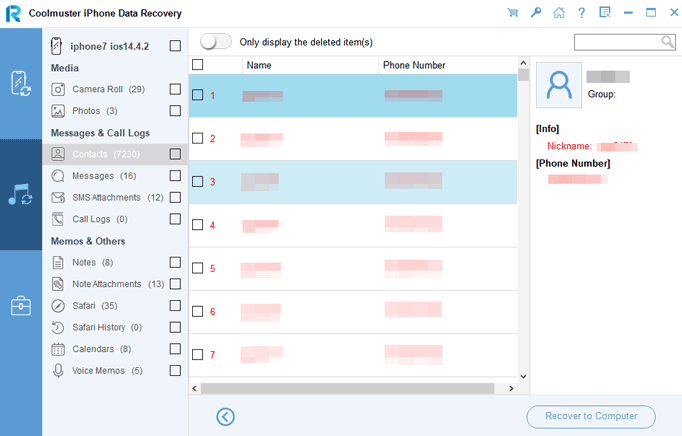Click the horizontal scrollbar right arrow
The image size is (682, 436).
(x=512, y=389)
